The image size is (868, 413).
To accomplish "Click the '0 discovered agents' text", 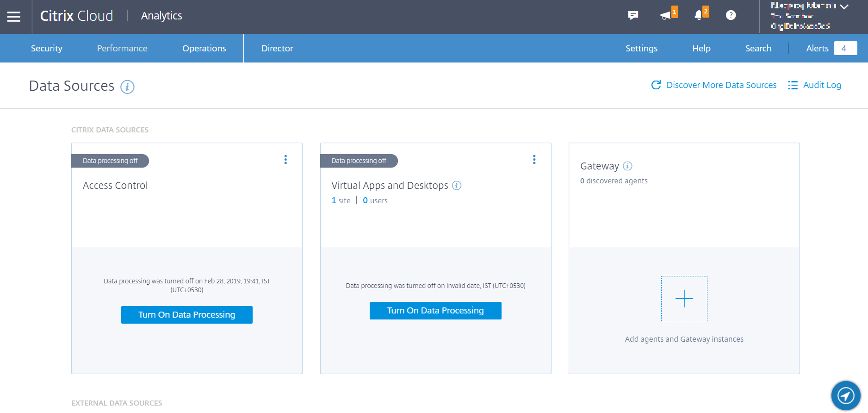I will [614, 181].
